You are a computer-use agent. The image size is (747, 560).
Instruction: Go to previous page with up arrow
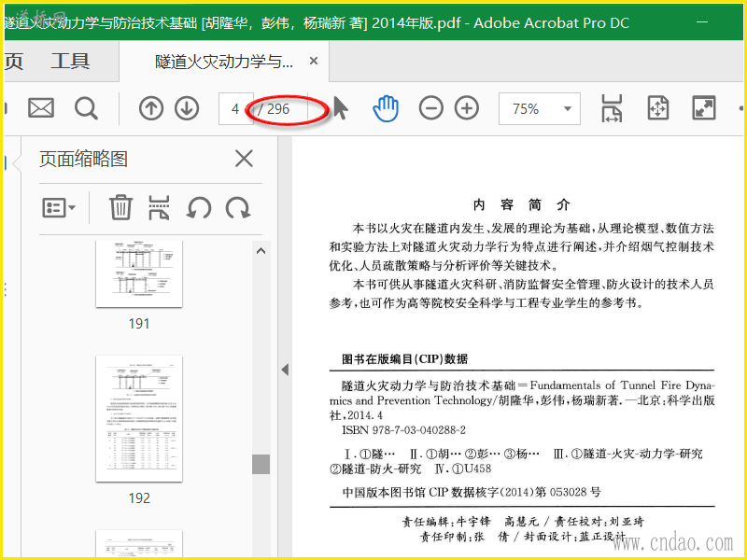point(151,108)
